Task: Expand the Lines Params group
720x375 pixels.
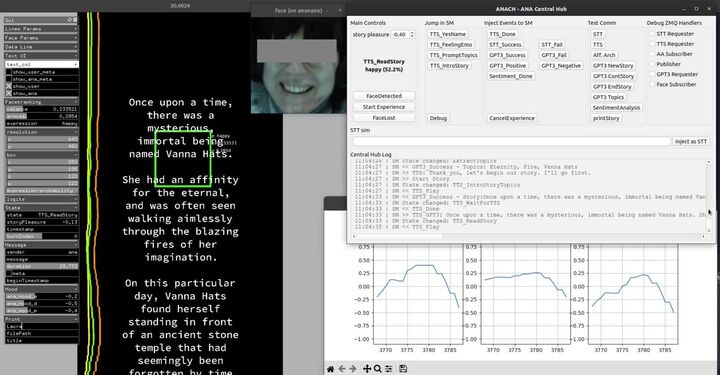Action: click(x=41, y=28)
